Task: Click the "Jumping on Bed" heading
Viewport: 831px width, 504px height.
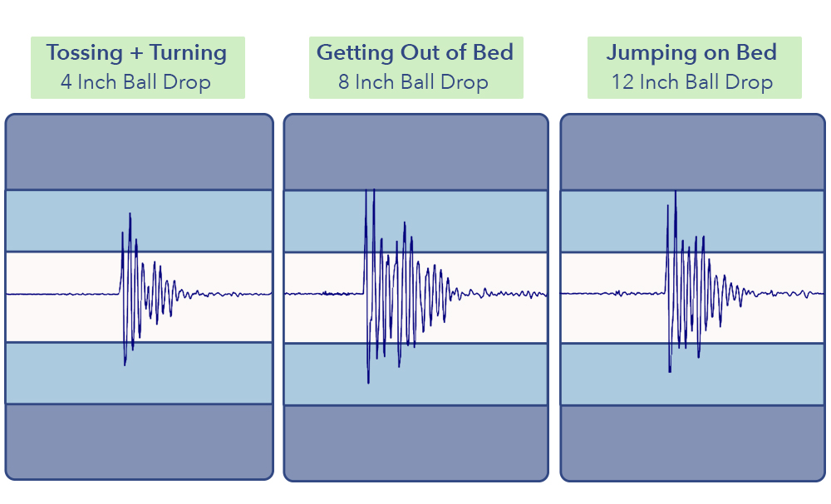Action: point(693,53)
